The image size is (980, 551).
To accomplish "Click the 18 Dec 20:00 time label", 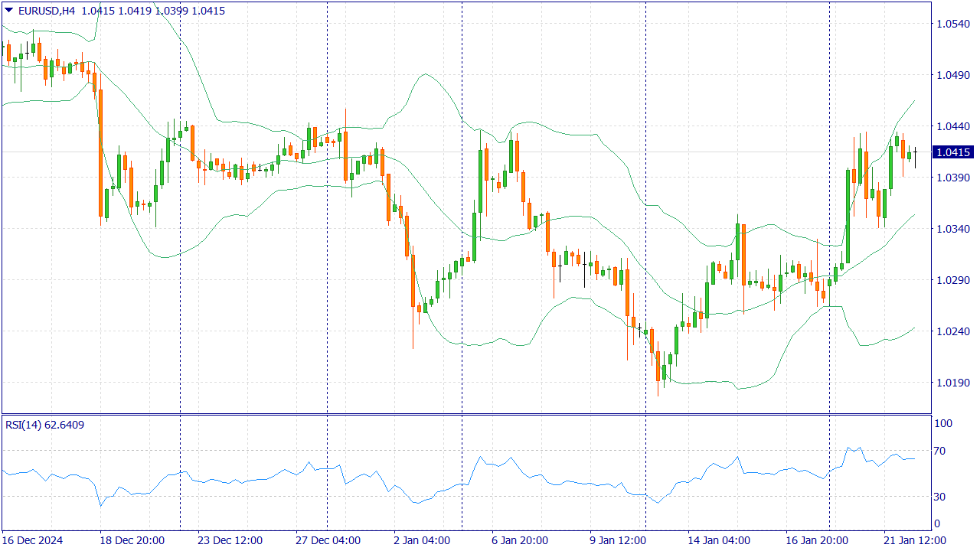I will pos(132,540).
